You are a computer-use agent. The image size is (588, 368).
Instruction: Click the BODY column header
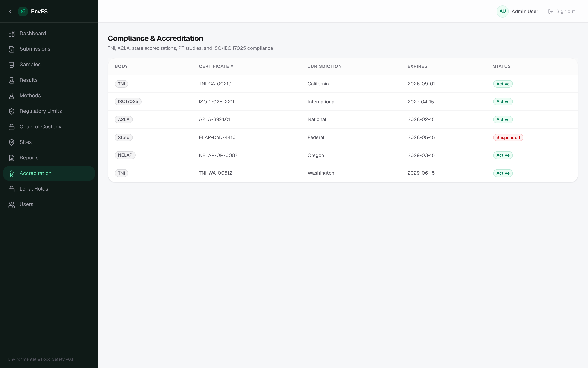121,66
